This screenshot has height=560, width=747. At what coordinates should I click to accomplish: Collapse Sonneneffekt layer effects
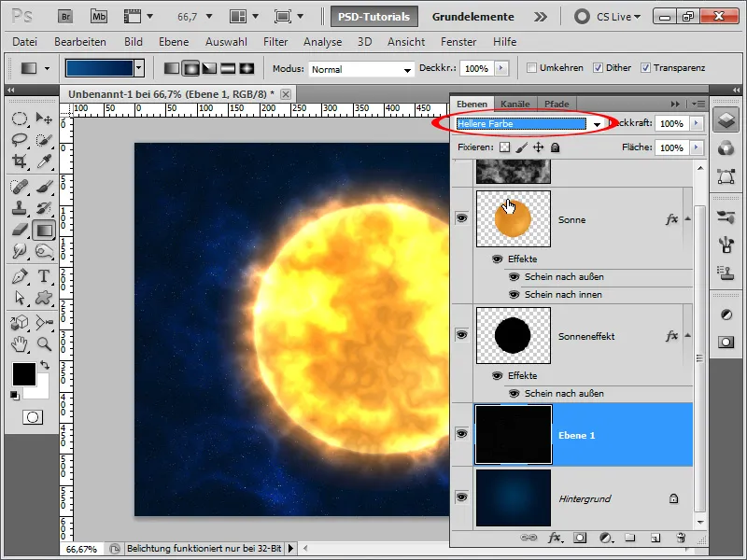687,335
